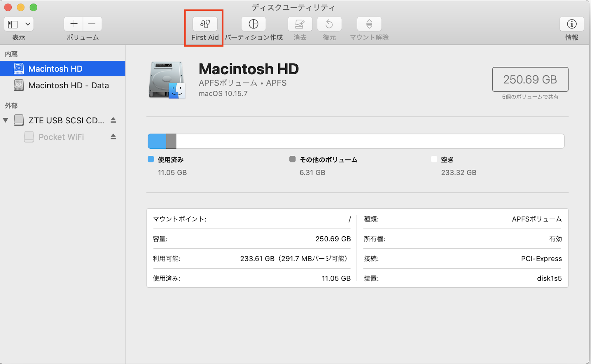Click the white 空き legend swatch
Screen dimensions: 591x364
tap(434, 159)
